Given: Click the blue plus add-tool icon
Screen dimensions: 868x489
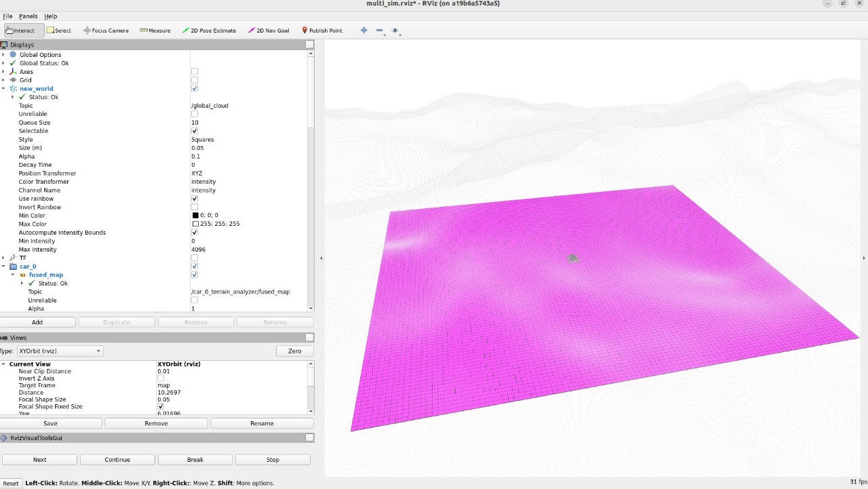Looking at the screenshot, I should pyautogui.click(x=363, y=31).
